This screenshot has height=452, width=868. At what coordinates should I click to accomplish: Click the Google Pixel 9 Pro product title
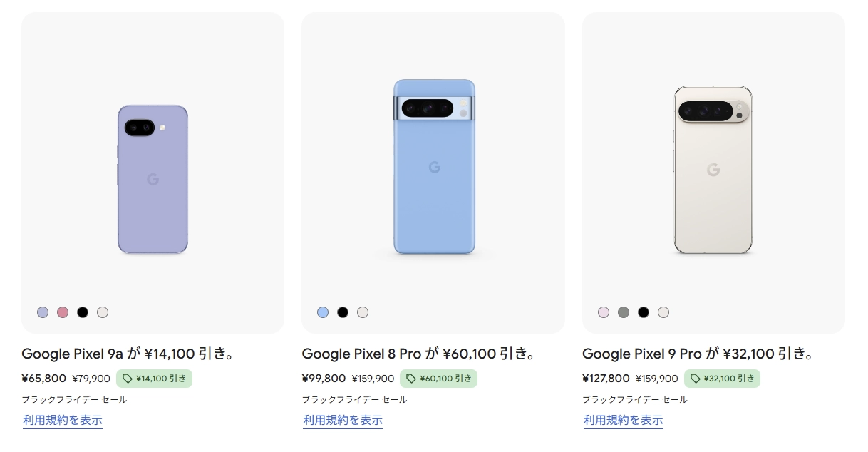[698, 354]
